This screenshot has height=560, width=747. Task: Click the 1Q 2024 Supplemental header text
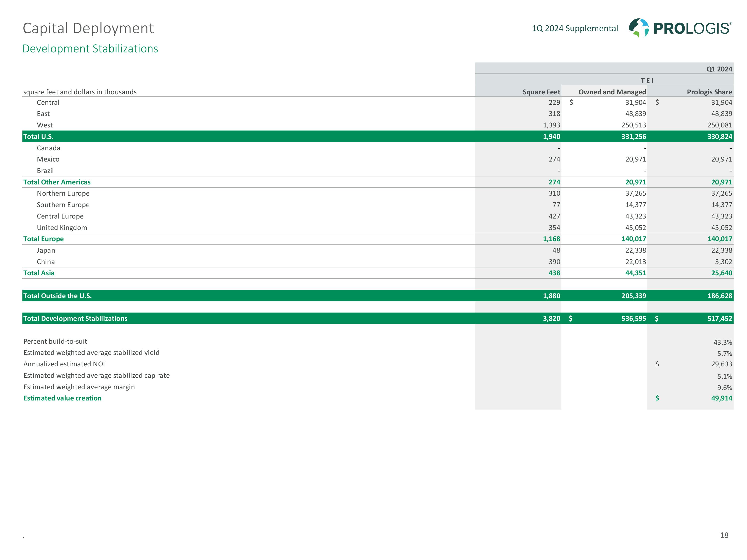point(575,28)
